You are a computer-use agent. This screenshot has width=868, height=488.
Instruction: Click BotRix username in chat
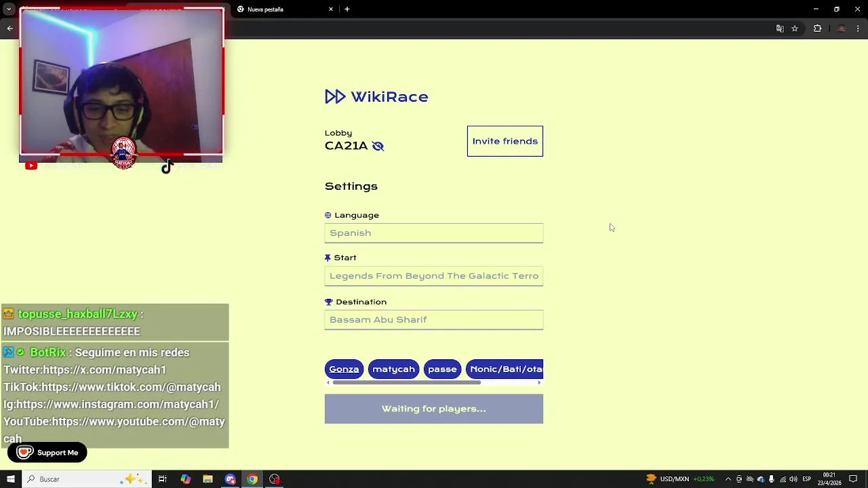[x=48, y=352]
